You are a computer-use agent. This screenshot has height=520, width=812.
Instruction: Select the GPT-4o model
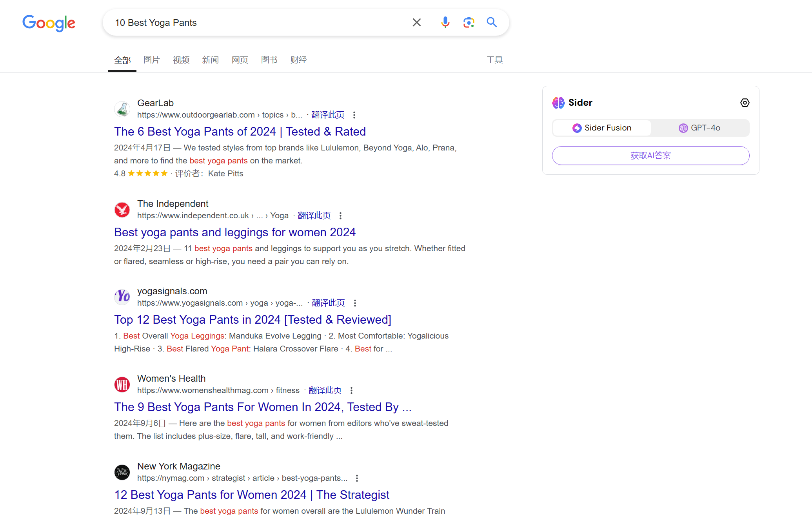tap(700, 128)
